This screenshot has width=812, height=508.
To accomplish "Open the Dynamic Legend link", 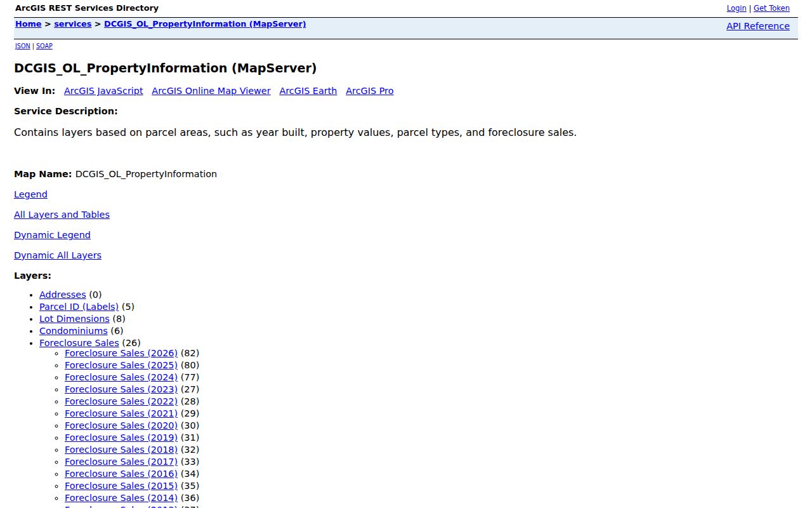I will pos(52,235).
